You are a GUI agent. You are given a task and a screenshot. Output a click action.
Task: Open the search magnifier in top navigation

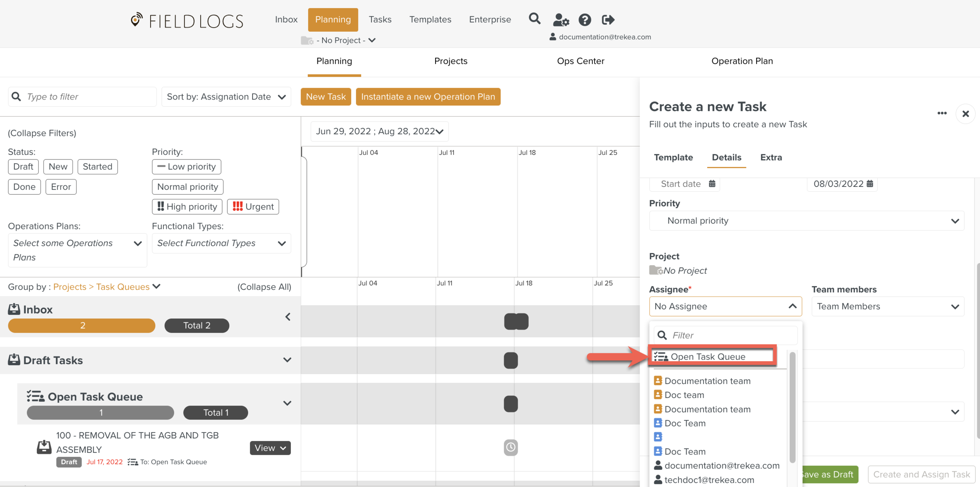point(534,18)
